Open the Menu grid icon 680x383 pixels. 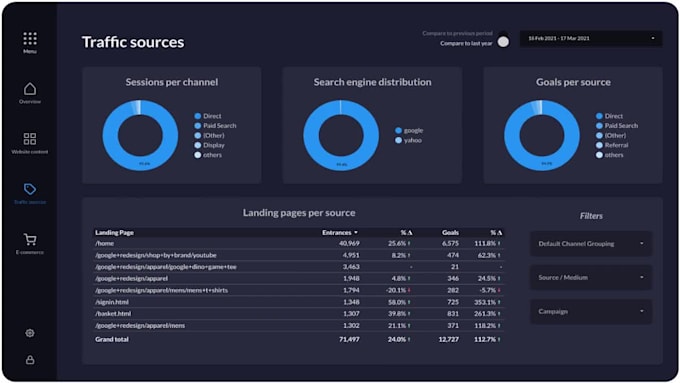(x=30, y=39)
